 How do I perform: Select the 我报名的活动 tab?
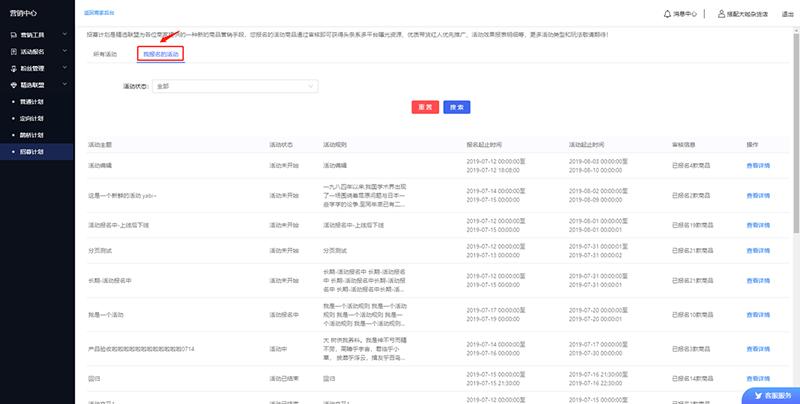[160, 53]
